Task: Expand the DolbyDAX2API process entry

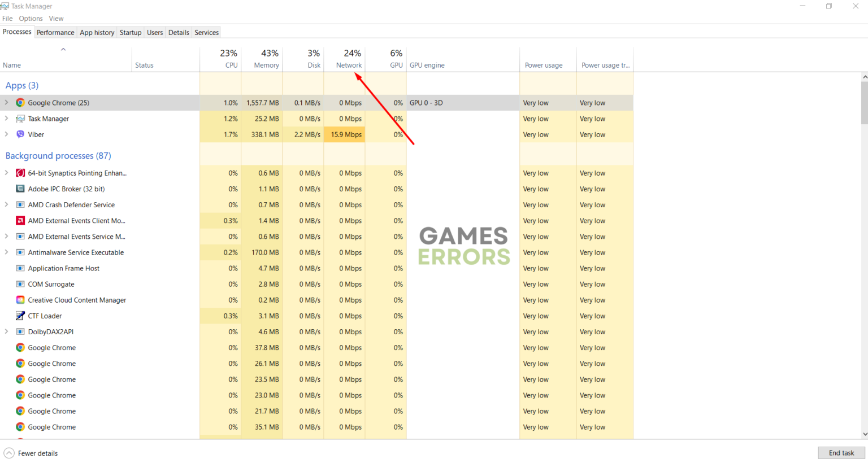Action: (7, 331)
